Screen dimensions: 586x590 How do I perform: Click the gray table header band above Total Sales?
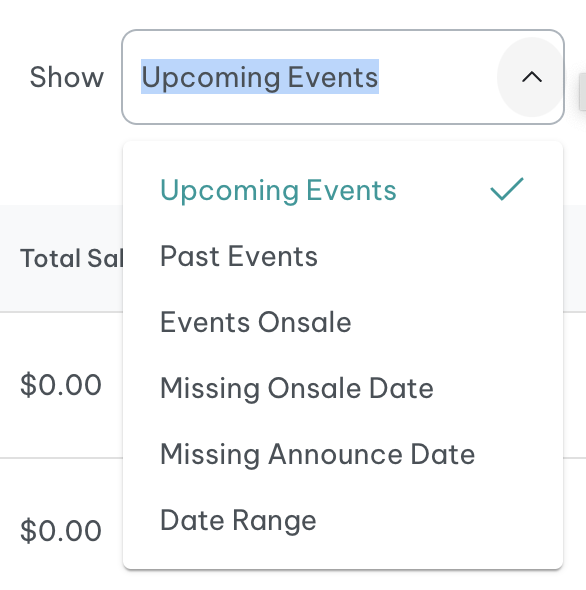[x=60, y=224]
